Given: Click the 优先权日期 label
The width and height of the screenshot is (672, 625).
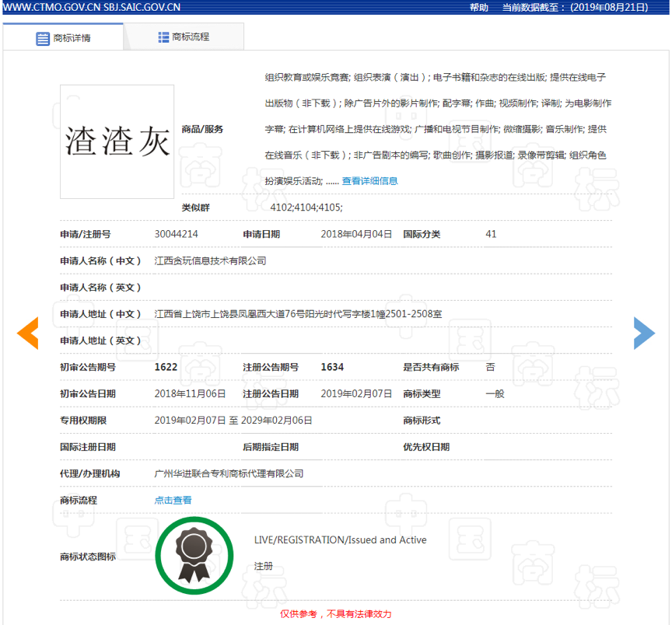Looking at the screenshot, I should click(426, 446).
